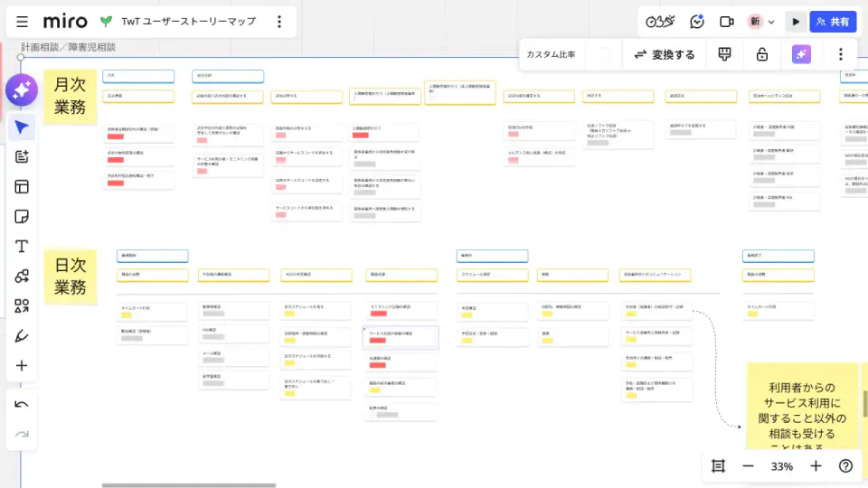Expand the chevron next to the 新 avatar
Viewport: 868px width, 488px height.
[x=771, y=22]
